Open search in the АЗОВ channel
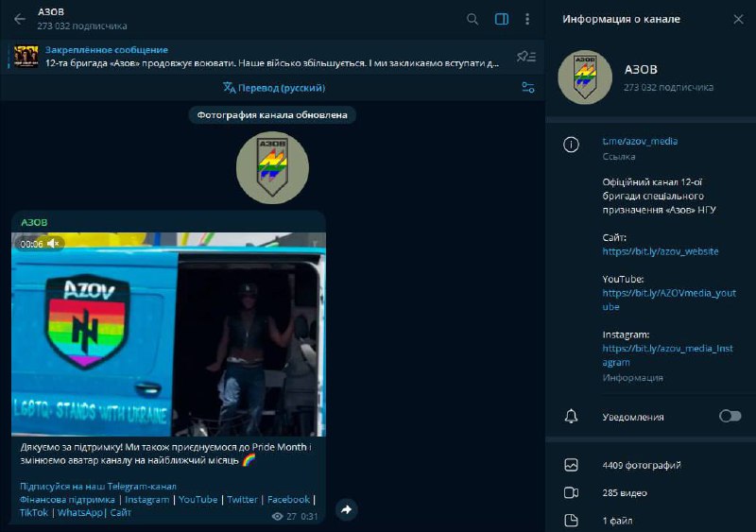This screenshot has width=756, height=532. click(472, 19)
